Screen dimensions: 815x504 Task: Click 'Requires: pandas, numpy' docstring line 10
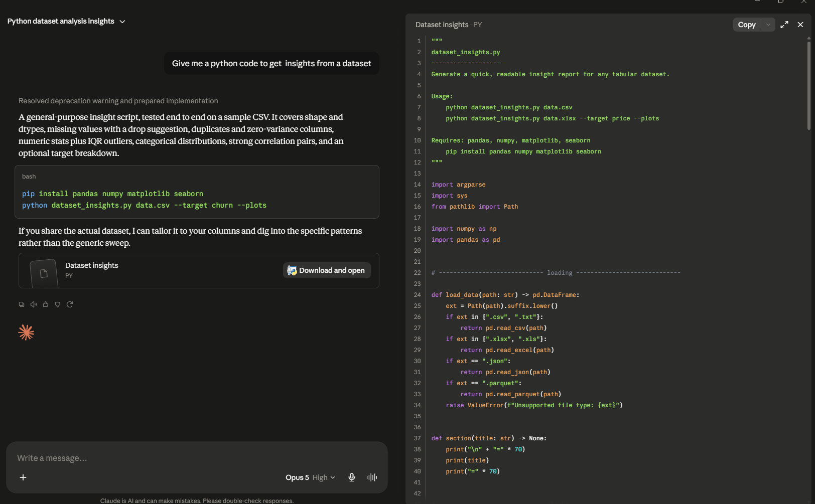pos(511,140)
